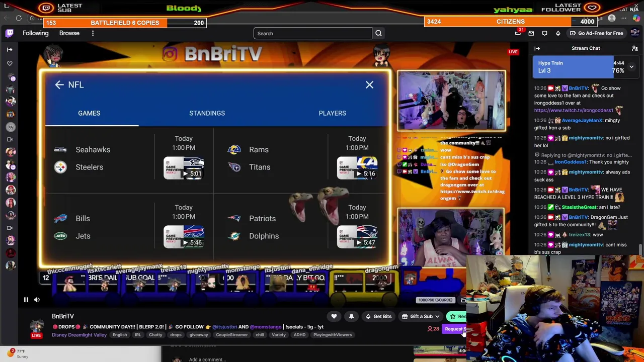Image resolution: width=644 pixels, height=362 pixels.
Task: Click the ADHD tag
Action: point(299,335)
